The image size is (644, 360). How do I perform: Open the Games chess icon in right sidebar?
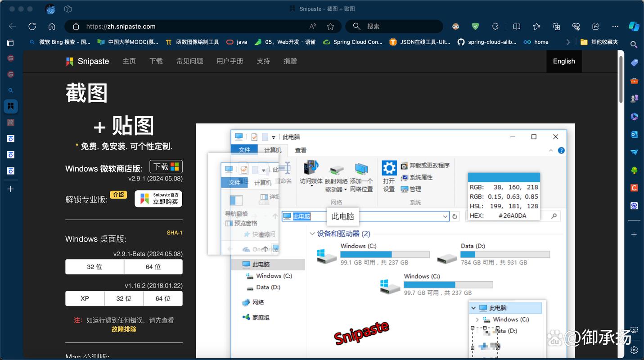tap(634, 99)
